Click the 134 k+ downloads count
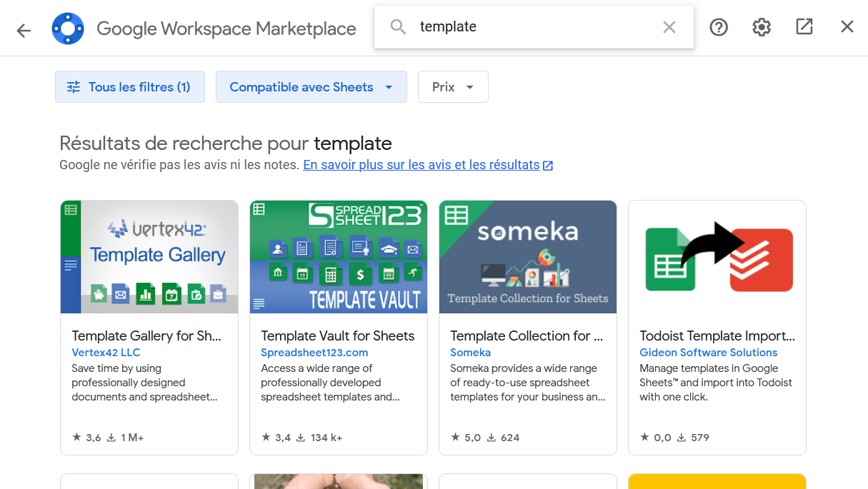The height and width of the screenshot is (489, 868). [x=319, y=438]
